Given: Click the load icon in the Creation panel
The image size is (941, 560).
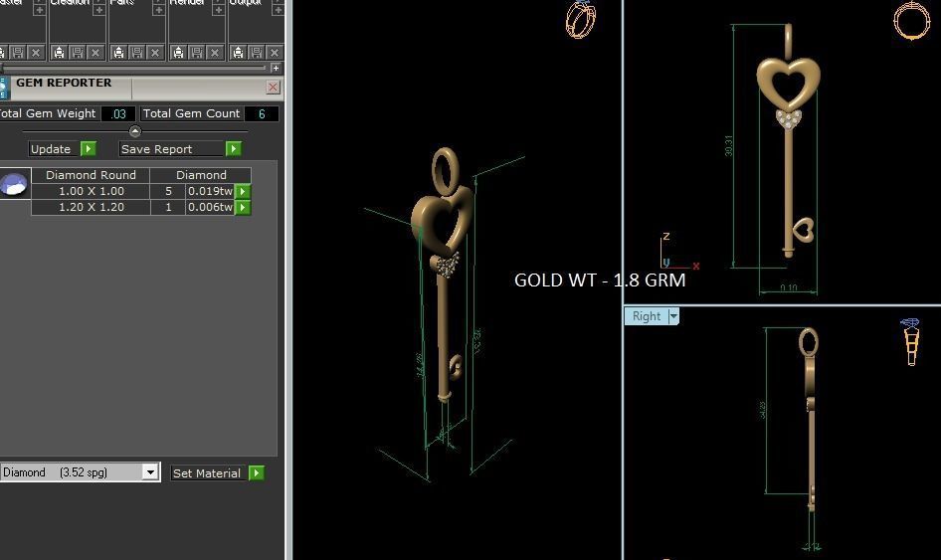Looking at the screenshot, I should [59, 53].
